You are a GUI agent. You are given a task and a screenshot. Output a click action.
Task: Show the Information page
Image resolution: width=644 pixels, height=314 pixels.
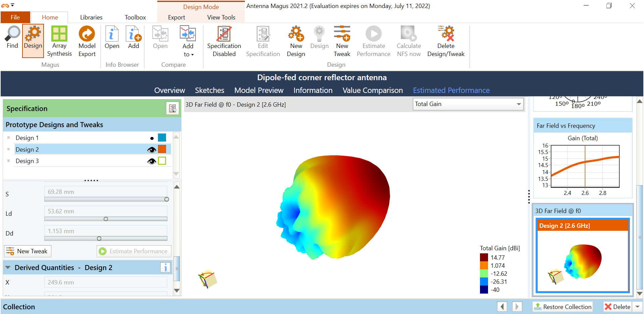pyautogui.click(x=313, y=90)
